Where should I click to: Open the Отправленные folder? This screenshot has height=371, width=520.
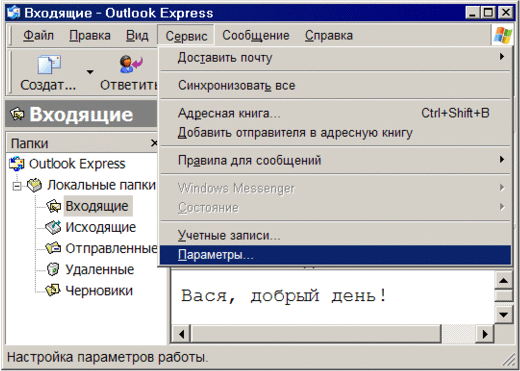click(111, 248)
